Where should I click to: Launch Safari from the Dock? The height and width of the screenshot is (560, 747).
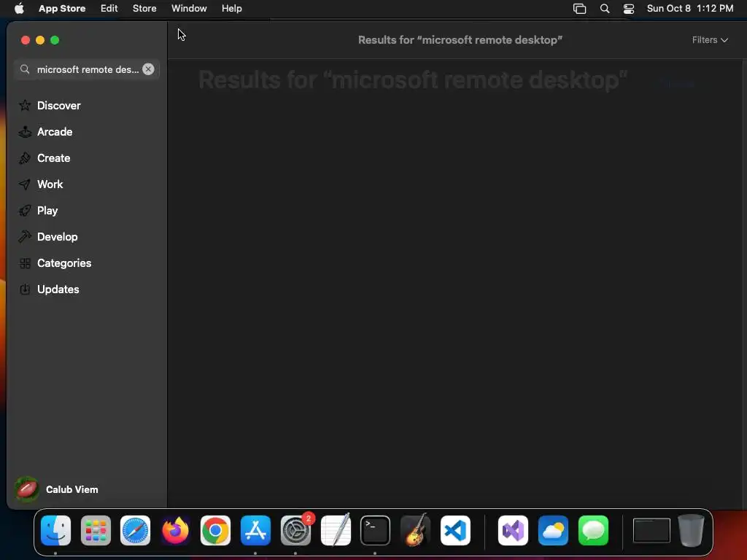coord(135,531)
